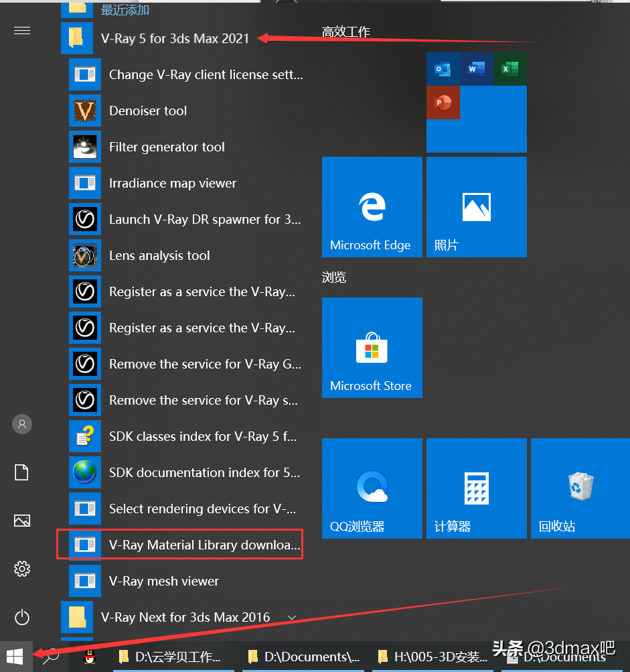
Task: Select 'V-Ray mesh viewer' entry text
Action: [x=163, y=581]
